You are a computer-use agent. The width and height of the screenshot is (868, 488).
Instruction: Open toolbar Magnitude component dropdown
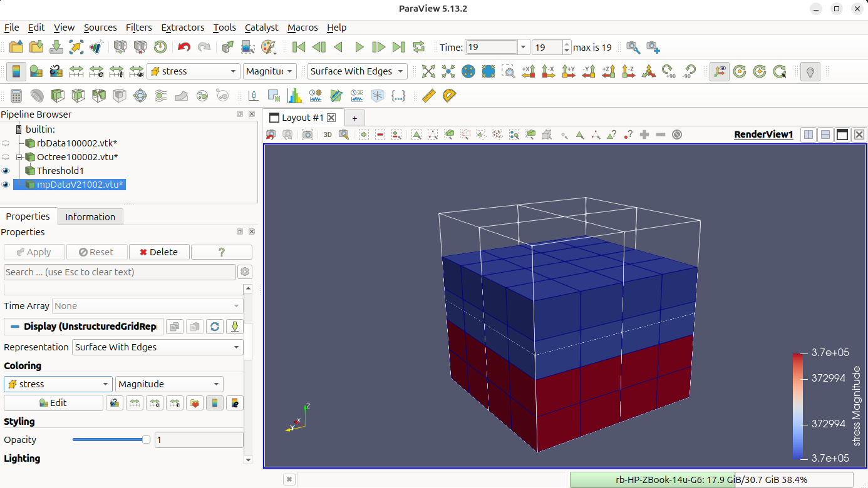pos(269,71)
